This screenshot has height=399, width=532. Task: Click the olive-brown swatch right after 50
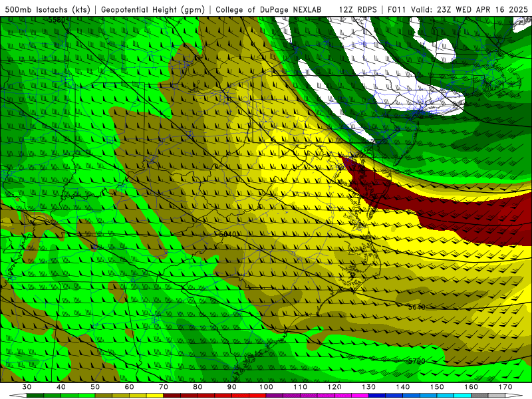(x=104, y=396)
